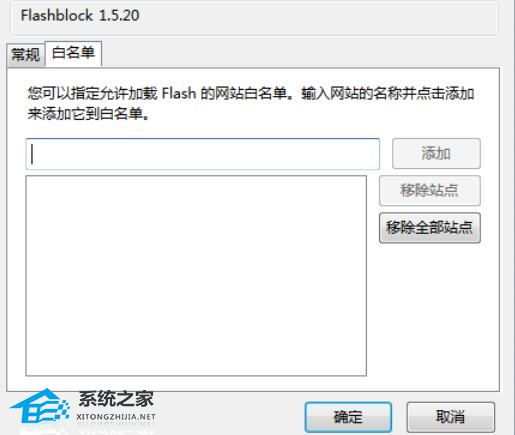This screenshot has height=435, width=515.
Task: Cancel the dialog with 取消
Action: 450,417
